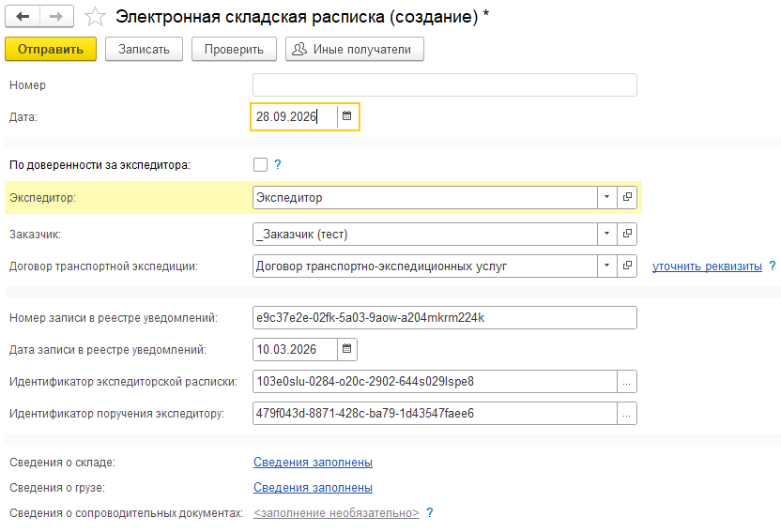The image size is (781, 532).
Task: Select the label Сведения о грузе:
Action: click(x=57, y=488)
